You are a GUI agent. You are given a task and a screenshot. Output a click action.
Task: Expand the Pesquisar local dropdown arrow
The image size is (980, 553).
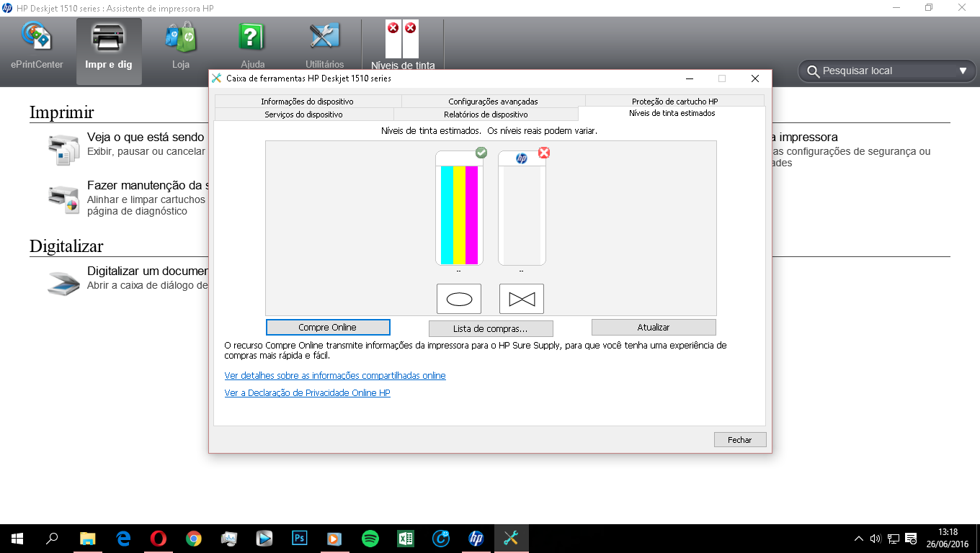pos(963,71)
